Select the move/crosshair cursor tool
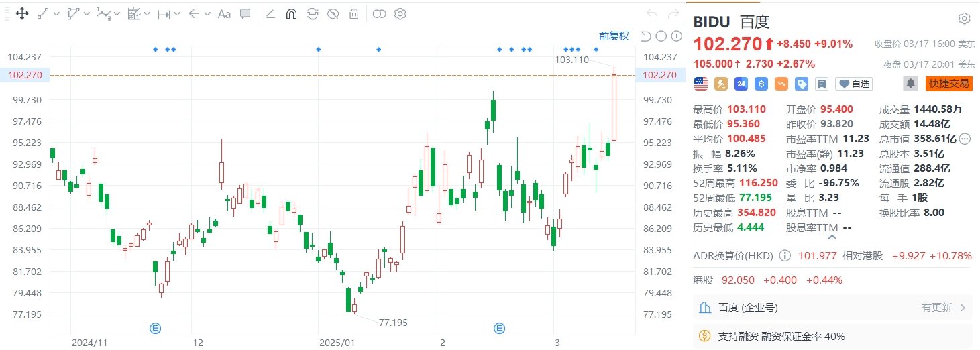This screenshot has width=980, height=350. [21, 13]
